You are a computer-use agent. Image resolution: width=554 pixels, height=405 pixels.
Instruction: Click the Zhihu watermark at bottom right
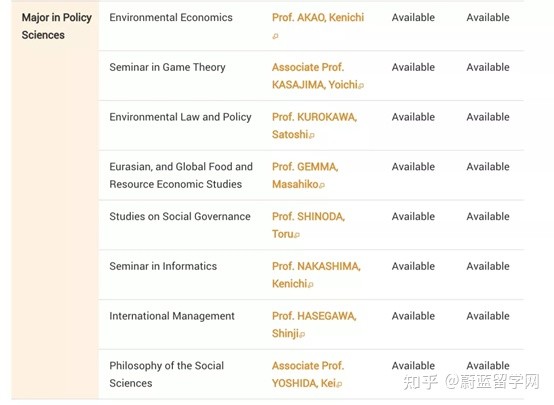pyautogui.click(x=471, y=382)
